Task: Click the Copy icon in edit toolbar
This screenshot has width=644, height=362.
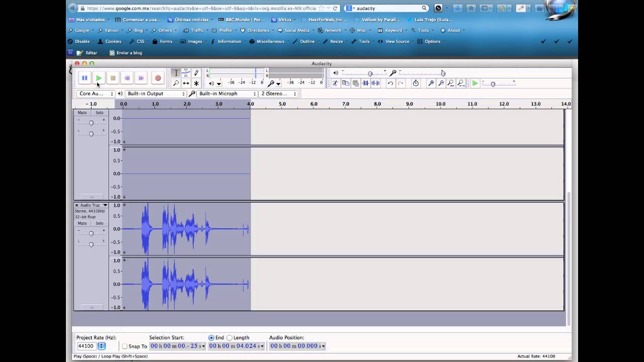Action: (345, 83)
